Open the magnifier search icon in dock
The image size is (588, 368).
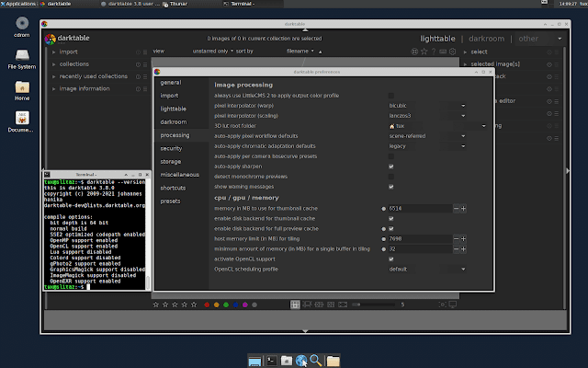click(316, 361)
